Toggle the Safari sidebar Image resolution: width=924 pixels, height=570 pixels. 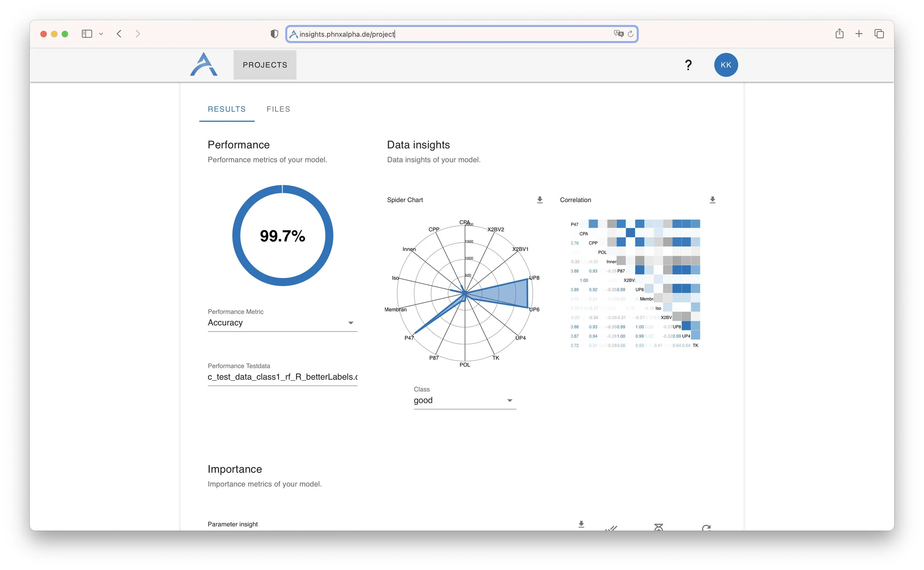click(87, 34)
